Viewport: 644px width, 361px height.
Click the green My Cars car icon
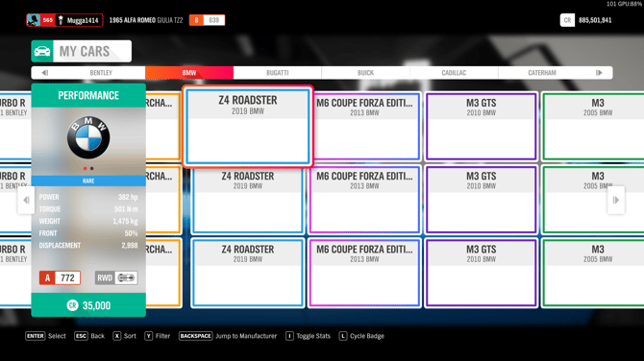[x=42, y=51]
